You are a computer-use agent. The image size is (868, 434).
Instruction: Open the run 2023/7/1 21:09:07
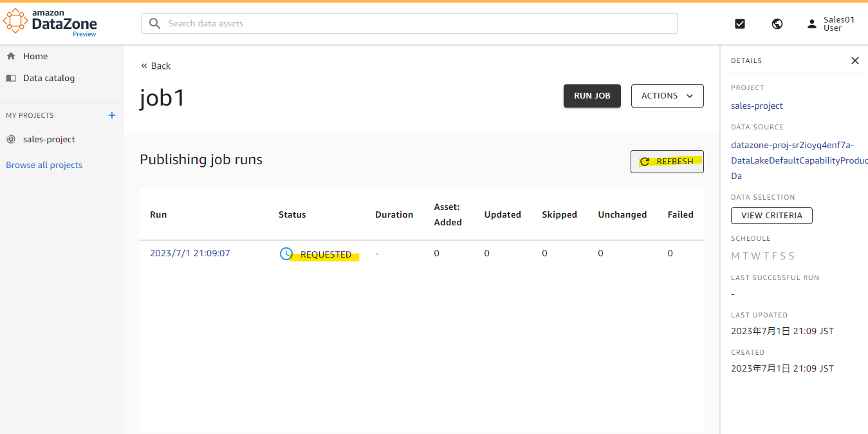[190, 253]
